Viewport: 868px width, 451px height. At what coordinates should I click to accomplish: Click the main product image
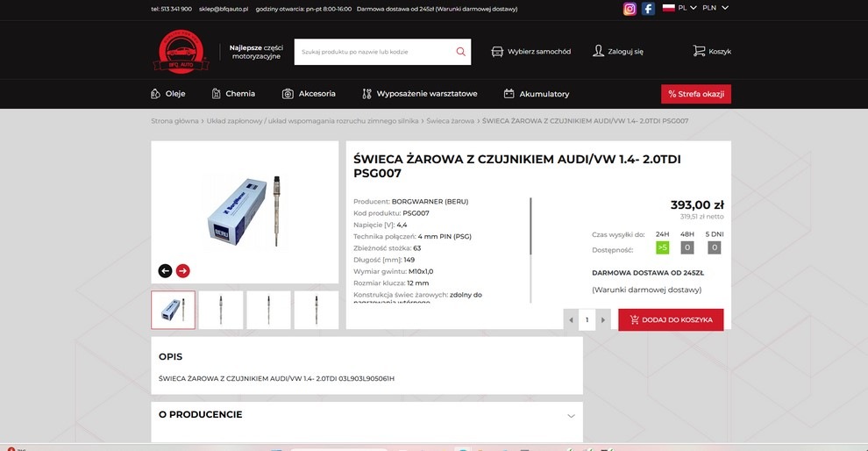pyautogui.click(x=245, y=211)
